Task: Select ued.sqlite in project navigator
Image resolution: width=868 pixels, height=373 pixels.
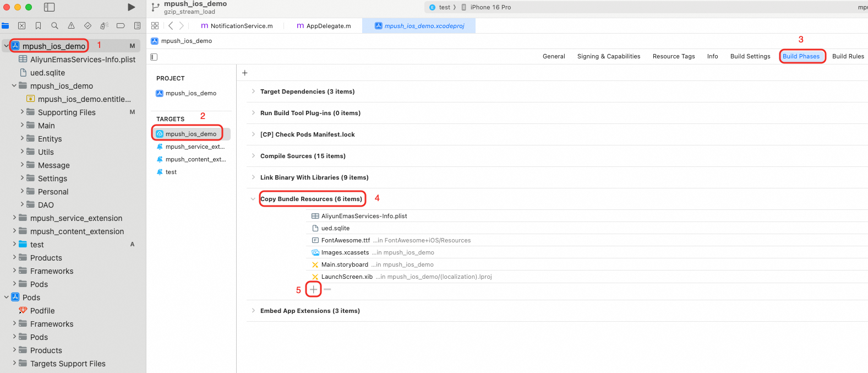Action: pos(47,72)
